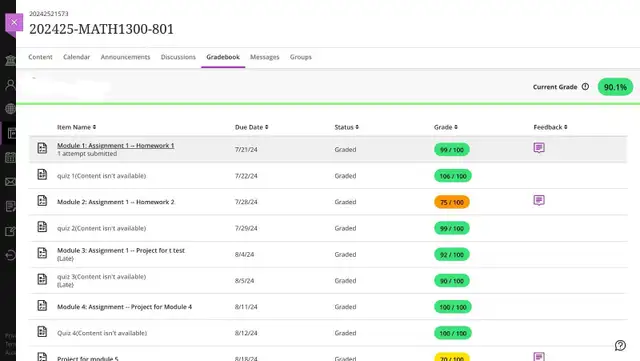The image size is (640, 361).
Task: Open the help question mark icon
Action: (x=620, y=345)
